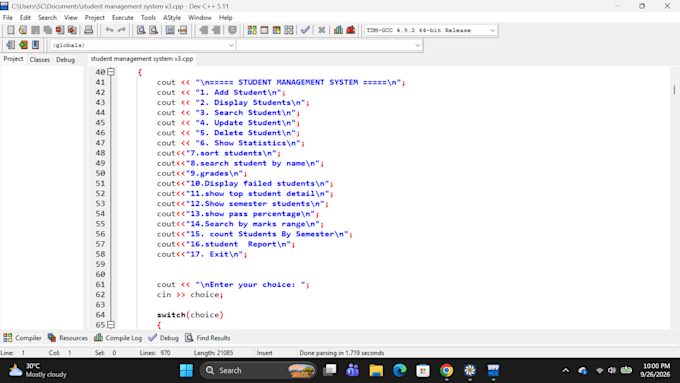Switch to the Classes side tab
The image size is (680, 383).
[39, 59]
